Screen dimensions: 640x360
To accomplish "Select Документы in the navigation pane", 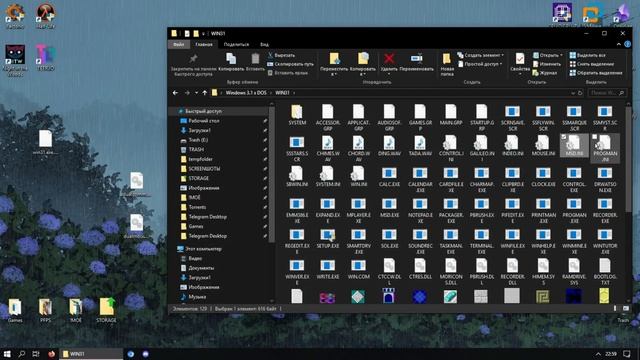I will tap(201, 268).
